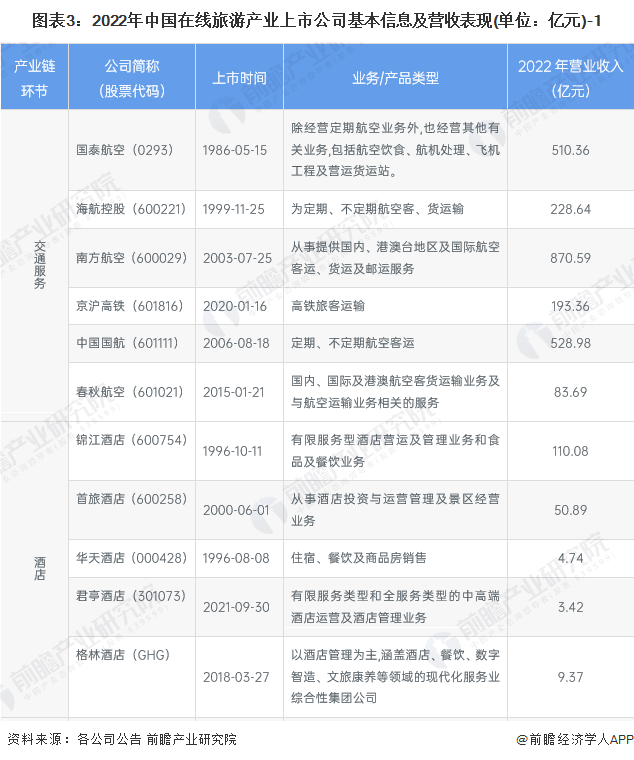The height and width of the screenshot is (760, 634).
Task: Click revenue value '110.08'
Action: (x=571, y=451)
